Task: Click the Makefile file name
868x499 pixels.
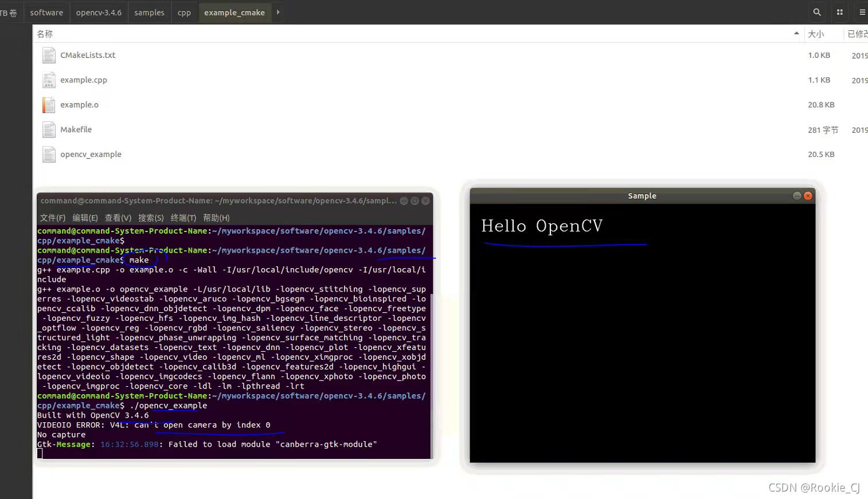Action: pos(76,129)
